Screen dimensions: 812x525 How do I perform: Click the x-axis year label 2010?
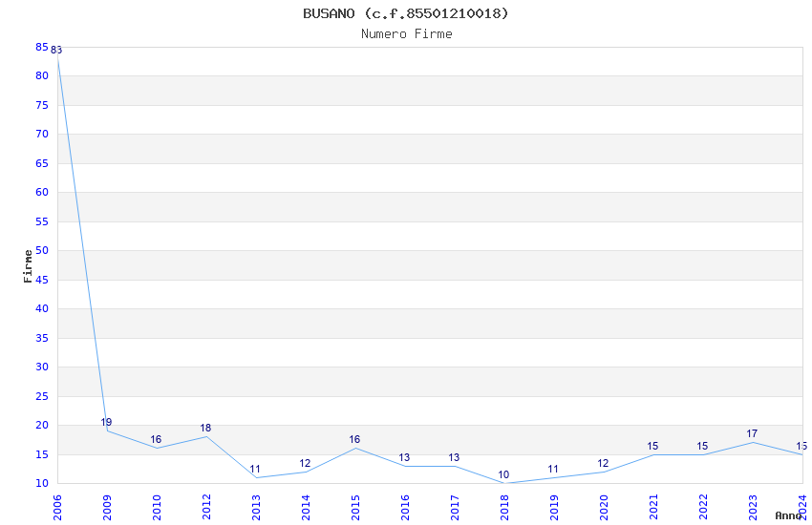coord(157,507)
